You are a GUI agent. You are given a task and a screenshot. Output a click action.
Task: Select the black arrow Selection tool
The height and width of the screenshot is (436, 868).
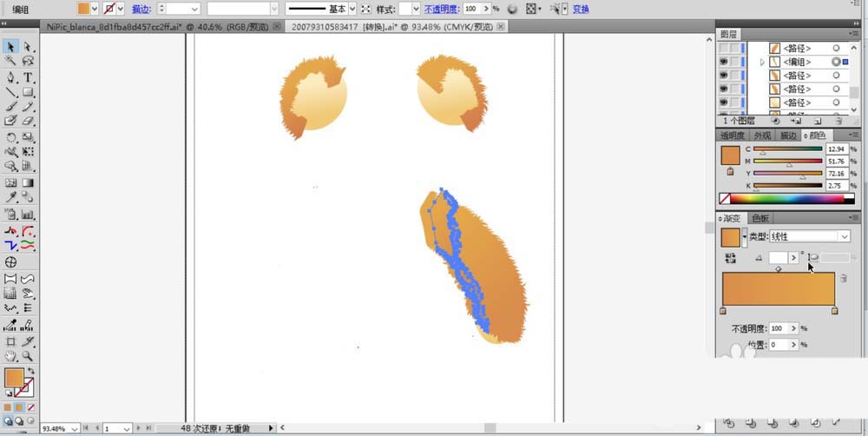[x=11, y=47]
